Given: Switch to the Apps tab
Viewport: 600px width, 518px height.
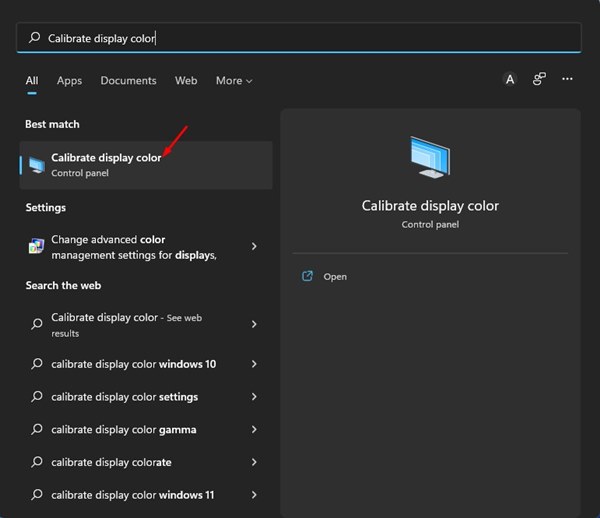Looking at the screenshot, I should coord(69,80).
